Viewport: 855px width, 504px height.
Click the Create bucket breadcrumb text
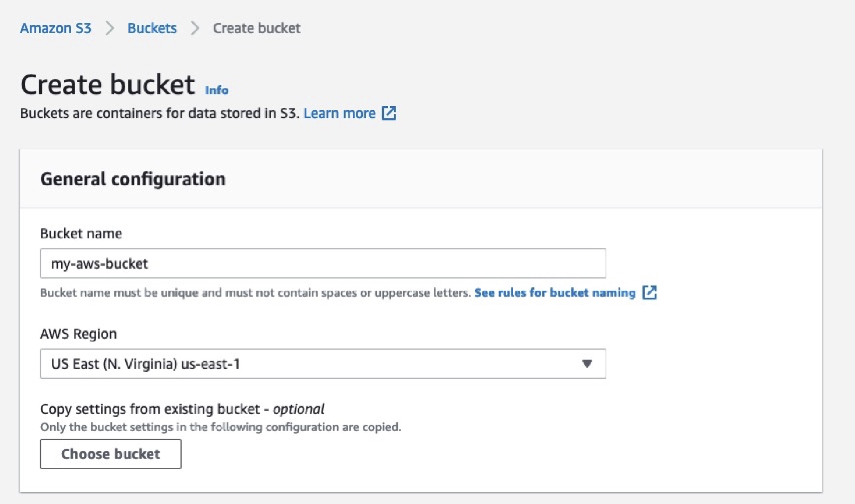256,28
